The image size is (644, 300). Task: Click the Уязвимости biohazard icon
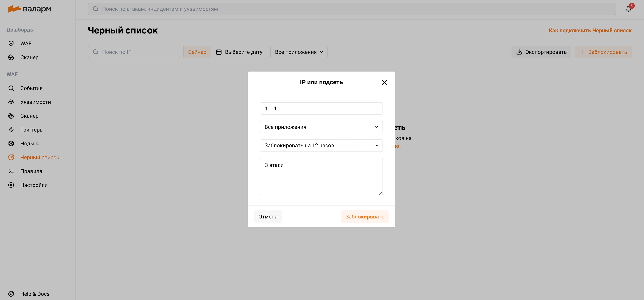11,102
